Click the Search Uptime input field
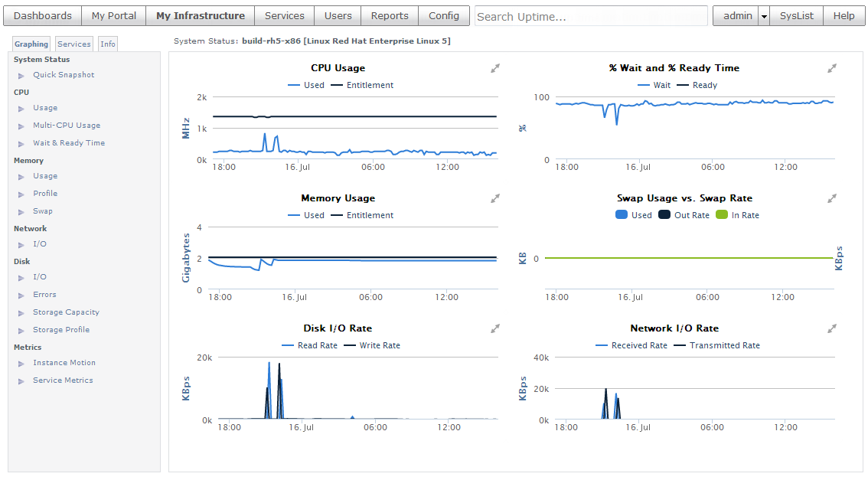868x480 pixels. [x=591, y=17]
